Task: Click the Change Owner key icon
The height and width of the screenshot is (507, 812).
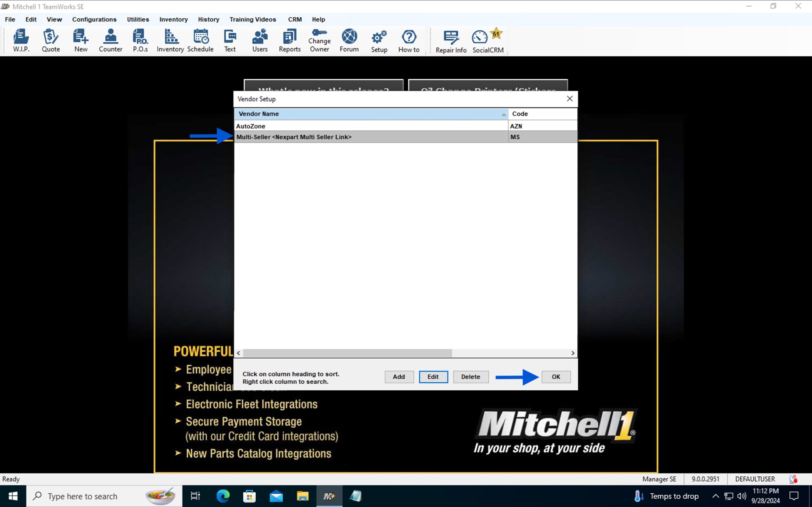Action: point(319,40)
